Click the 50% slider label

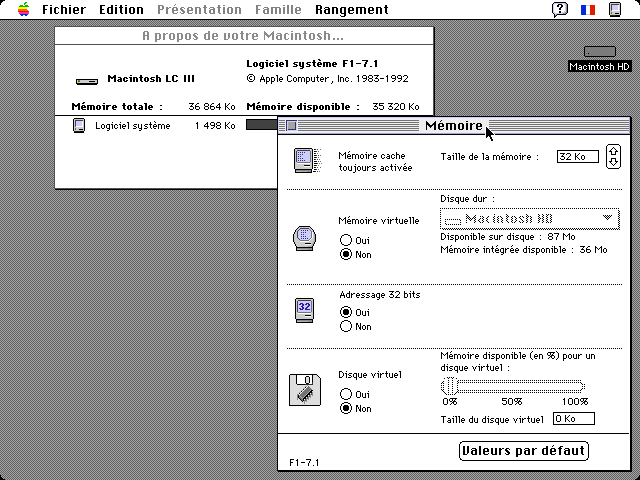512,402
